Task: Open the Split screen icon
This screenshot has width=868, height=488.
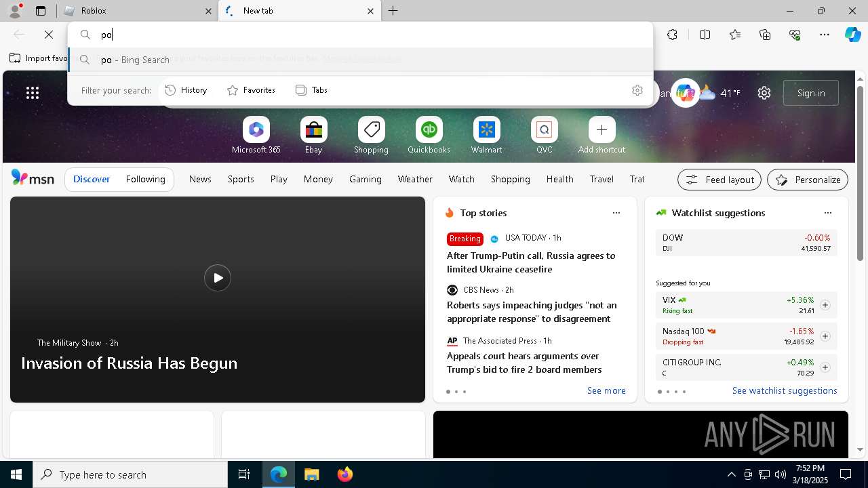Action: click(705, 35)
